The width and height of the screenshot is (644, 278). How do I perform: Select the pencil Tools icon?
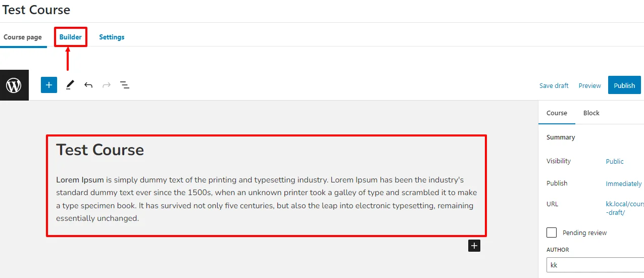(70, 85)
